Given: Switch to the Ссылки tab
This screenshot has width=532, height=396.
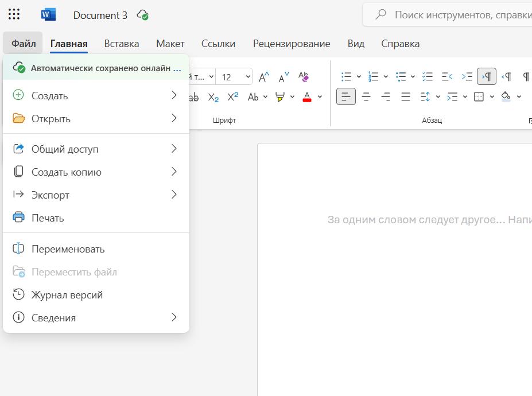Looking at the screenshot, I should (218, 44).
